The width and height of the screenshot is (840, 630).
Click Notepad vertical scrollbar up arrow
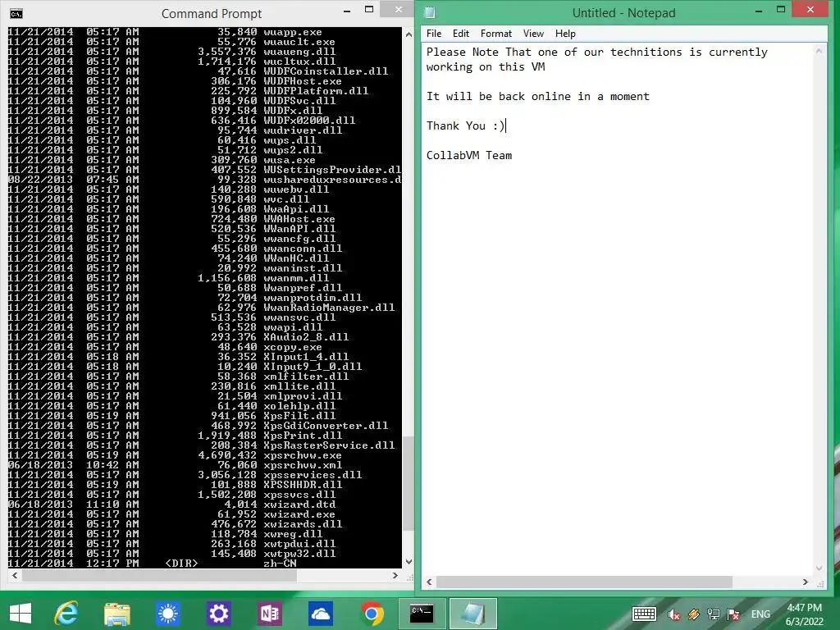click(x=819, y=51)
